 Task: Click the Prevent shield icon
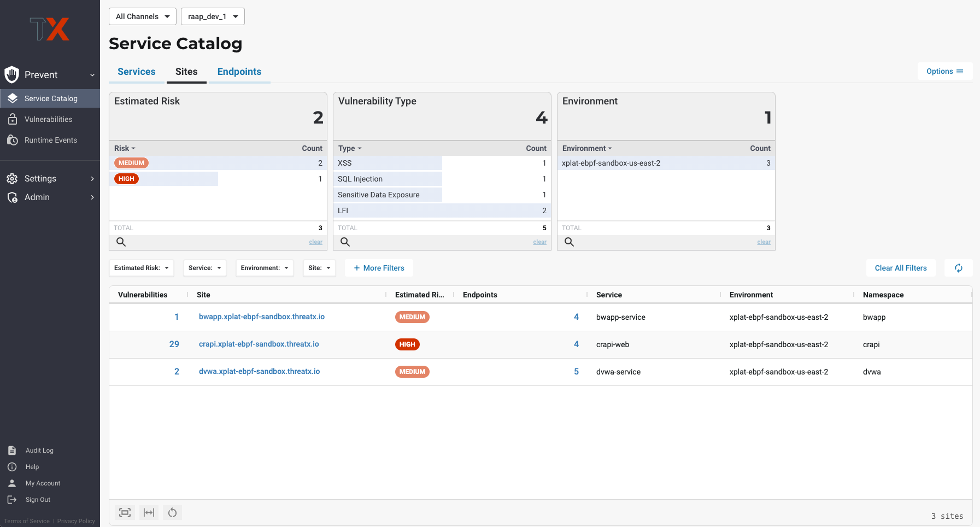(x=11, y=74)
